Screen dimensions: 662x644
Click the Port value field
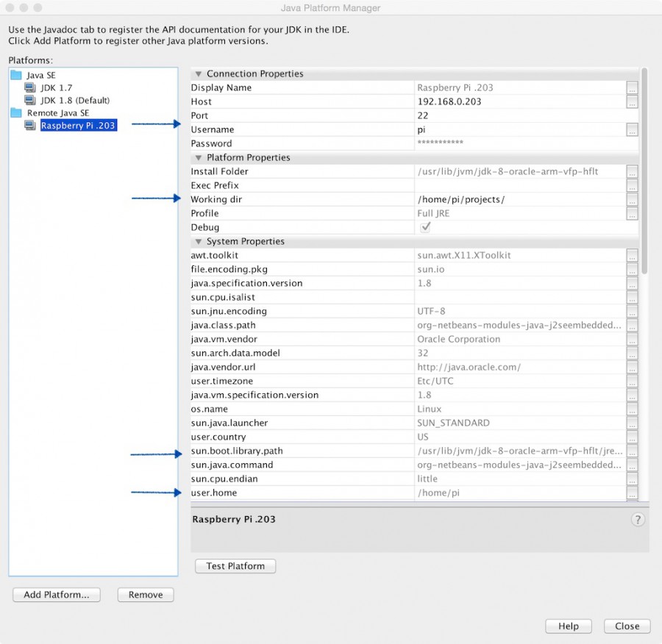(x=520, y=115)
